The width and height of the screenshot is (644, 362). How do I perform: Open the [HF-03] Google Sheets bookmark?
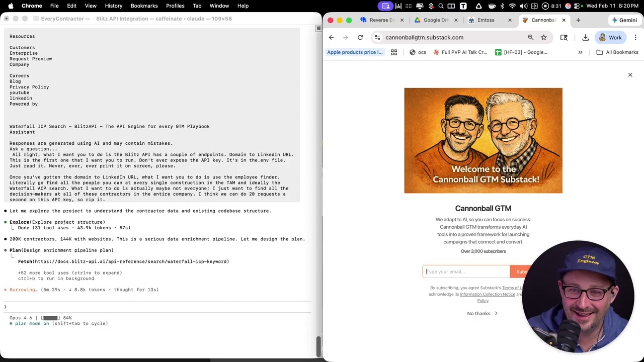521,52
